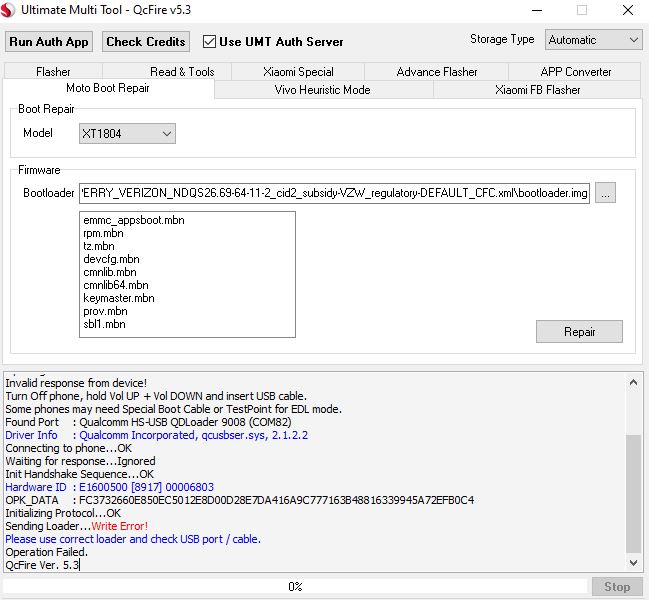Screen dimensions: 649x600
Task: Select keymaster.mbn in file list
Action: click(x=118, y=298)
